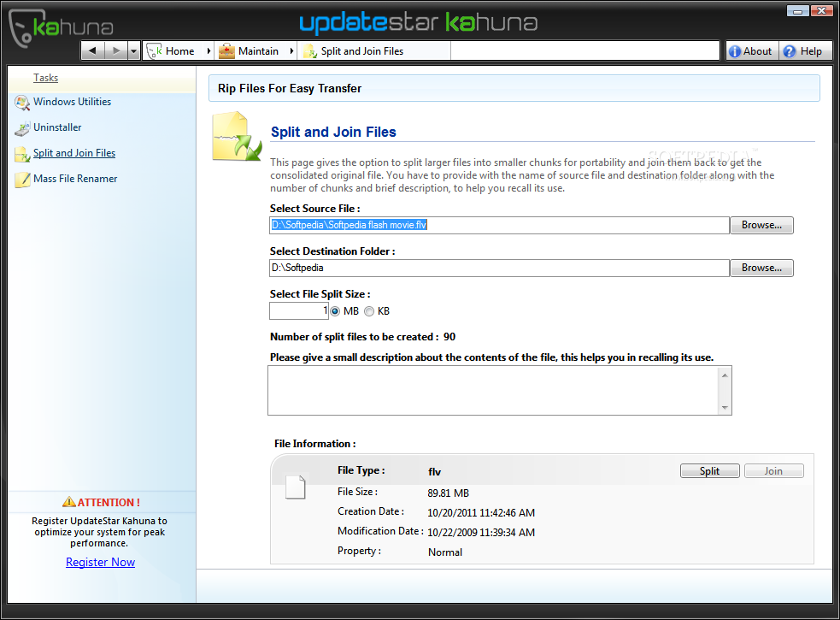Image resolution: width=840 pixels, height=620 pixels.
Task: Click the Help button label
Action: coord(811,51)
